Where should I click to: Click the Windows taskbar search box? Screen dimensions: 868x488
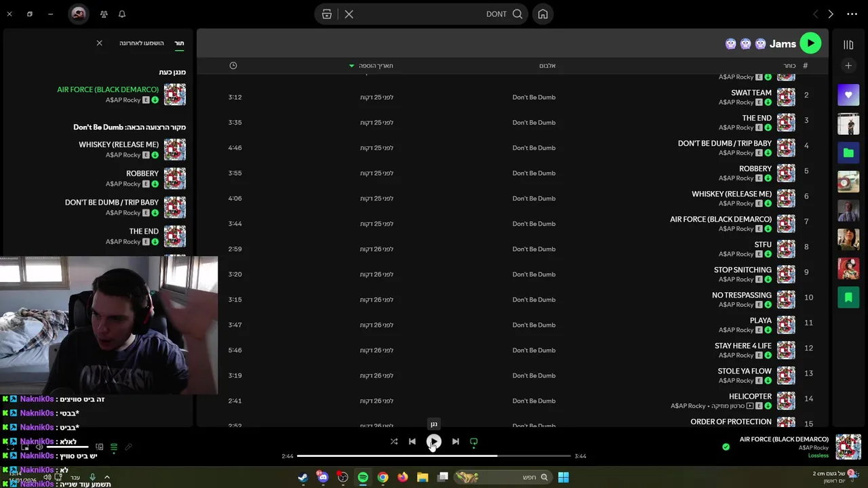coord(502,477)
